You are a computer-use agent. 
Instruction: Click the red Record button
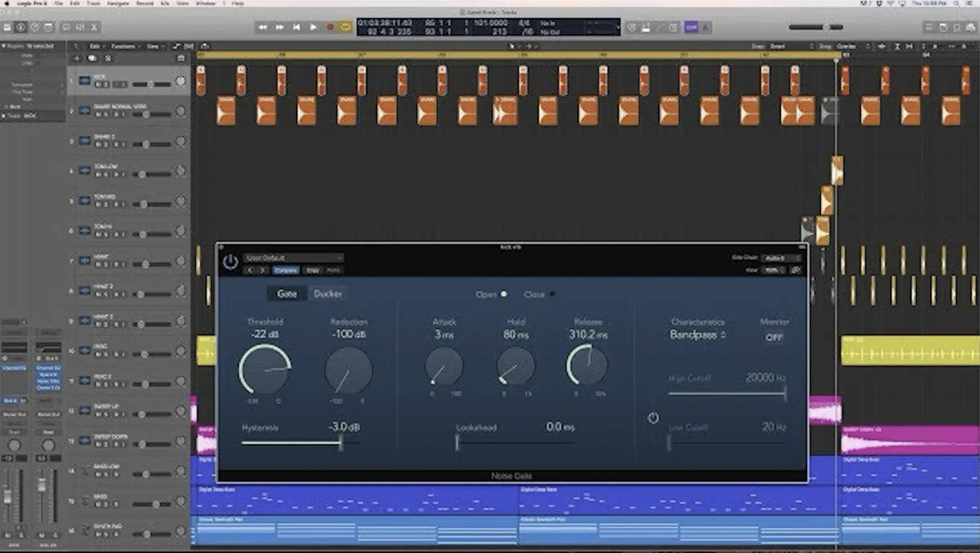pyautogui.click(x=330, y=27)
